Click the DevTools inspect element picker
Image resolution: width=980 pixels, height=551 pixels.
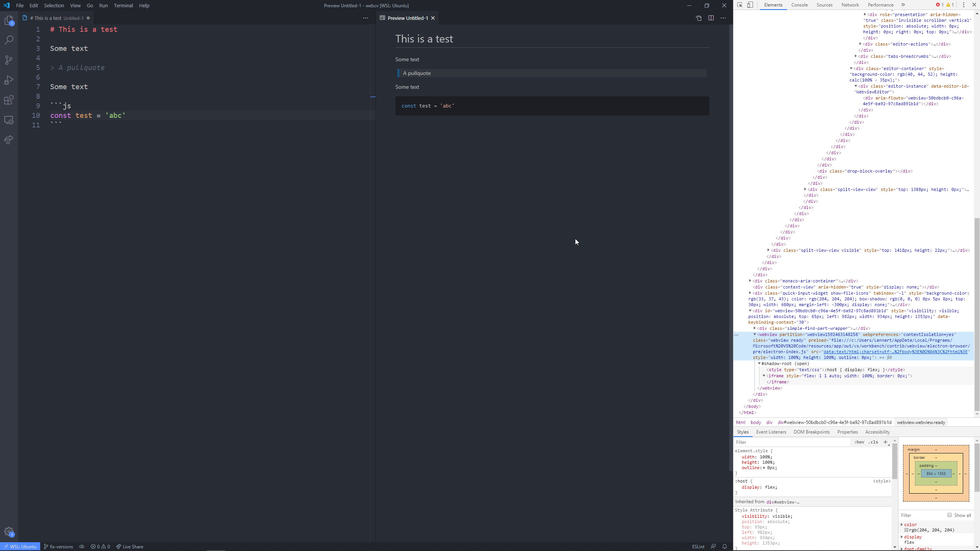[x=740, y=5]
